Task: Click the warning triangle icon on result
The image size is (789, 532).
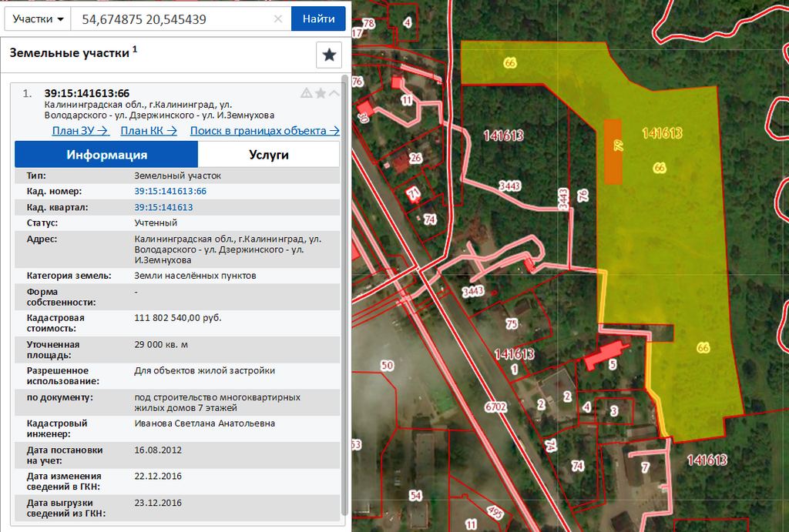Action: 306,93
